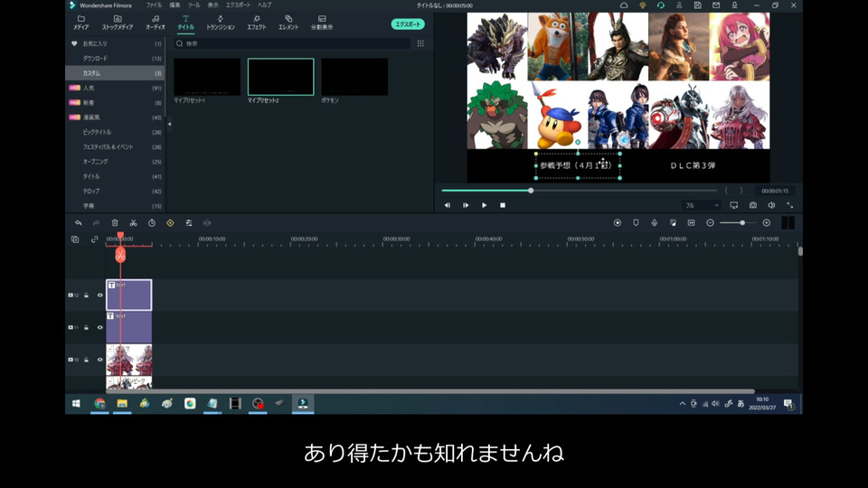Screen dimensions: 868x488
Task: Select the 人気 category
Action: (115, 88)
